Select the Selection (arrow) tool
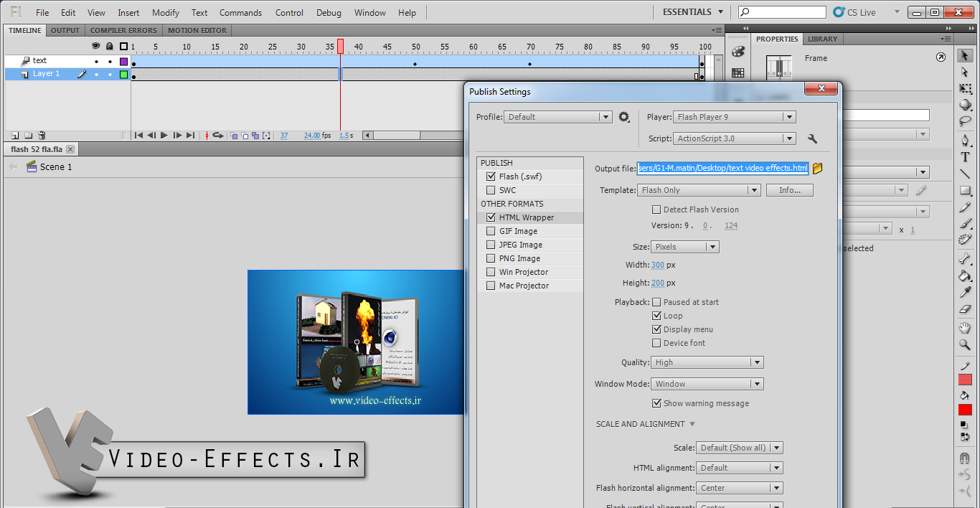This screenshot has height=508, width=980. 965,56
